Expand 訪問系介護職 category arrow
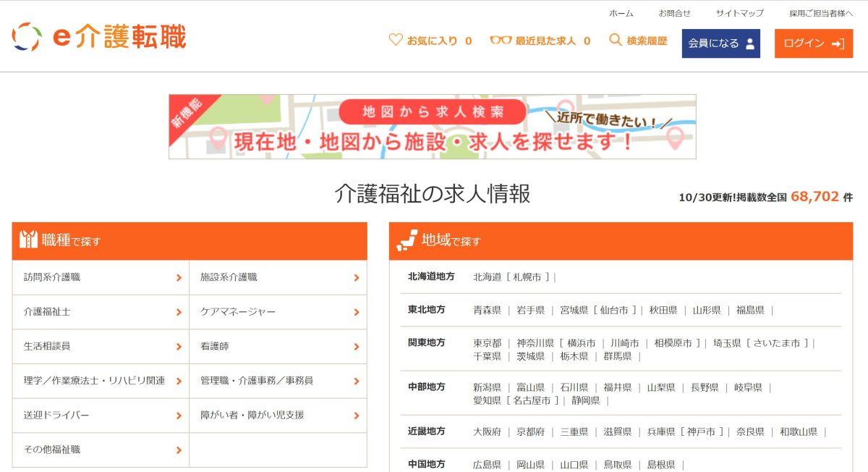Image resolution: width=868 pixels, height=472 pixels. coord(179,277)
